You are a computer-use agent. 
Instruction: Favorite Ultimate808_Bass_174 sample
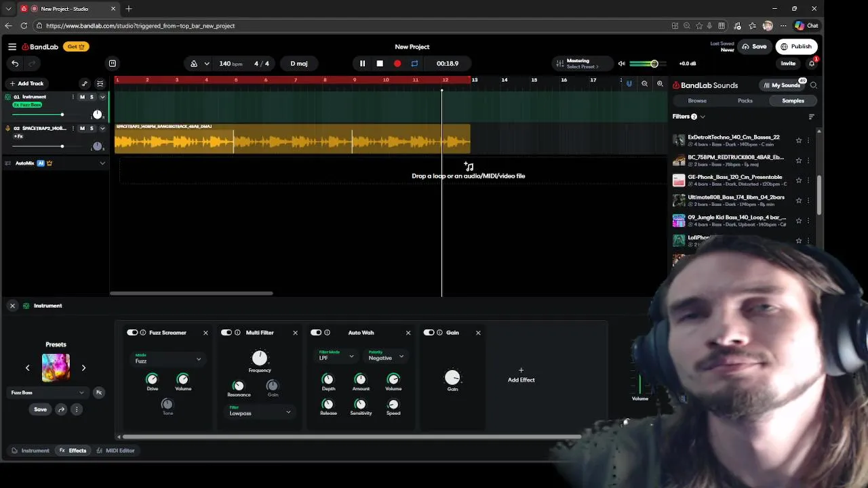tap(799, 201)
